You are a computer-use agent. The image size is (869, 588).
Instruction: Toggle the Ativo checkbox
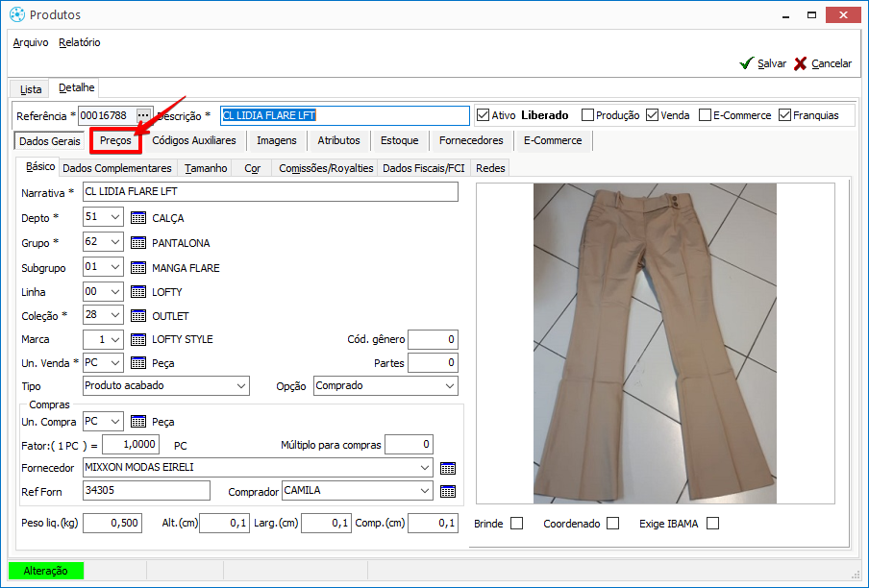(x=483, y=115)
